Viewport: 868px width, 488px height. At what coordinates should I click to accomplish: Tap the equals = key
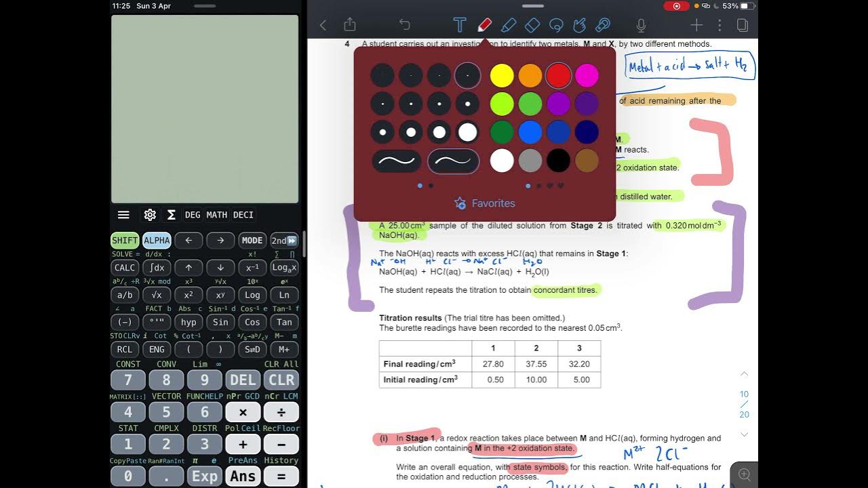coord(281,476)
